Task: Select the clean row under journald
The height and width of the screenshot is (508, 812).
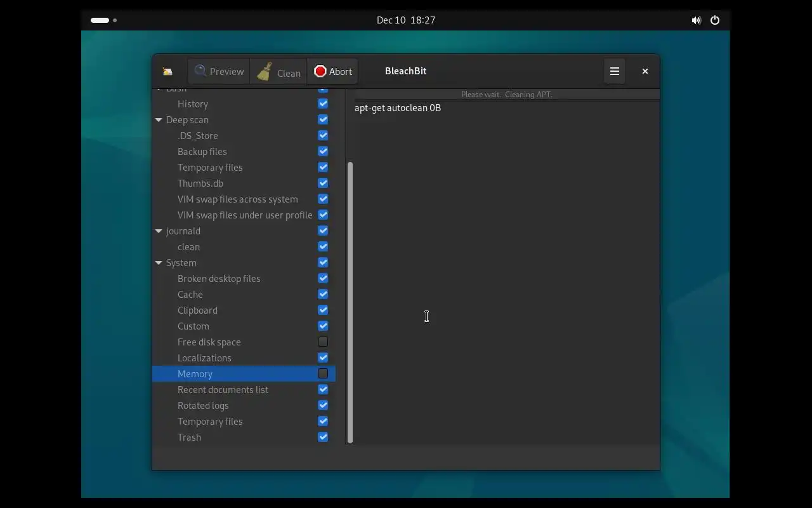Action: click(x=244, y=246)
